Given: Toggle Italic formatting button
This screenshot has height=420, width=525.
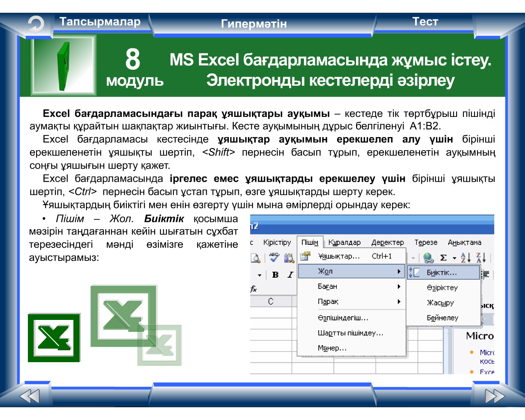Looking at the screenshot, I should 290,275.
